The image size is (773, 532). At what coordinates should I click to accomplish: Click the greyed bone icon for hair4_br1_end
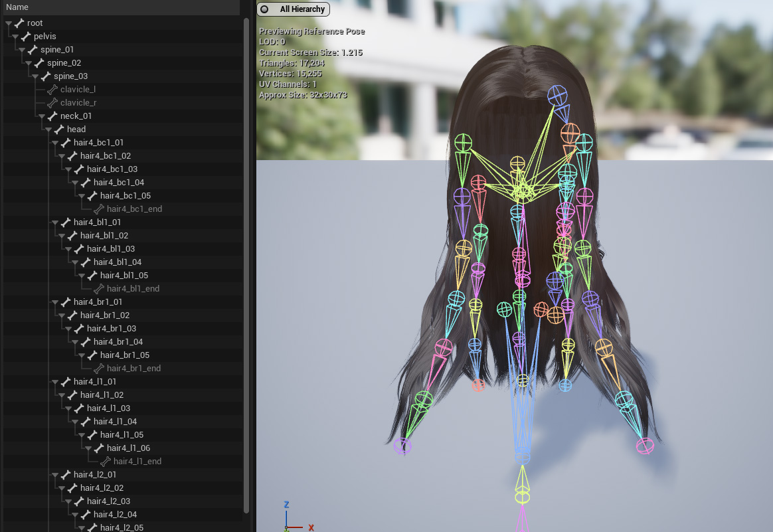(x=99, y=369)
